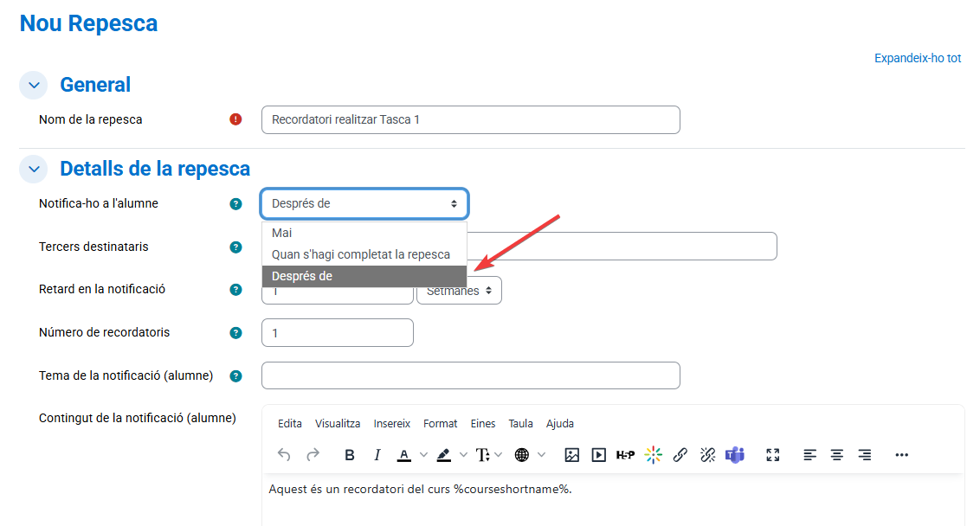This screenshot has height=526, width=980.
Task: Click the insert multimedia icon
Action: [598, 455]
